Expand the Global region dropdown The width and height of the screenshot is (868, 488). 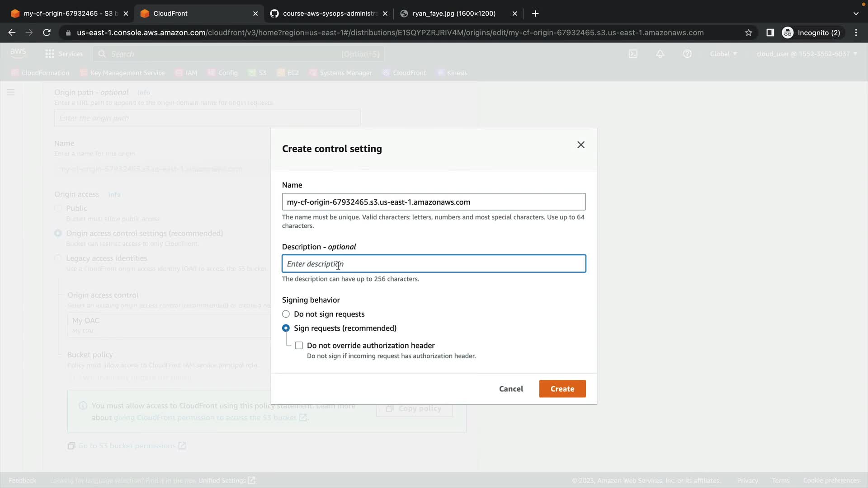point(723,54)
